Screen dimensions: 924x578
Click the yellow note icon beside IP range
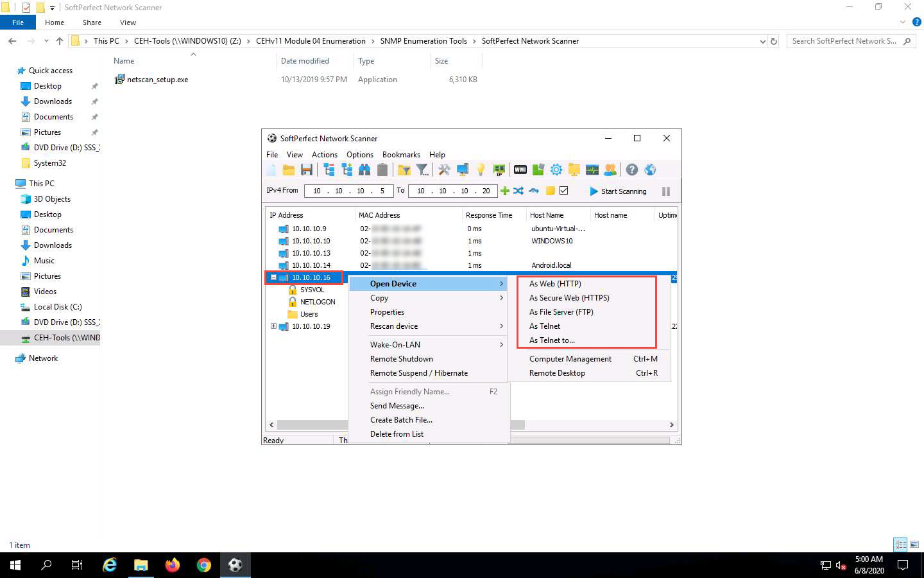pos(550,191)
